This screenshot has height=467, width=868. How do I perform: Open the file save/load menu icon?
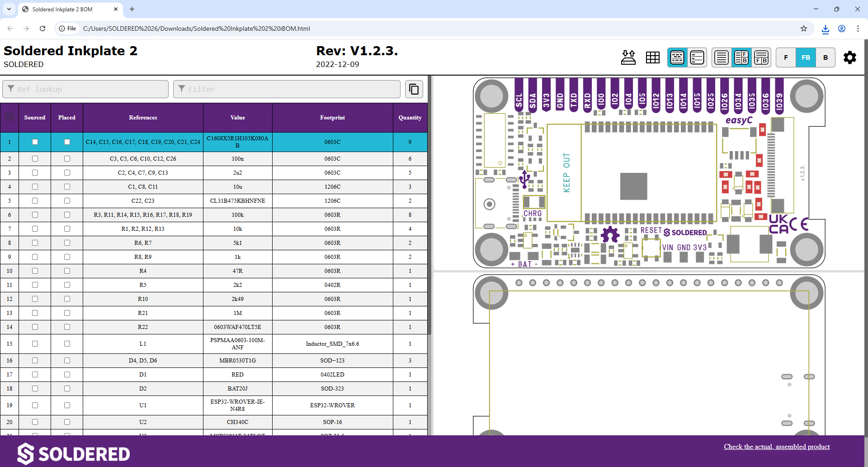(x=628, y=57)
